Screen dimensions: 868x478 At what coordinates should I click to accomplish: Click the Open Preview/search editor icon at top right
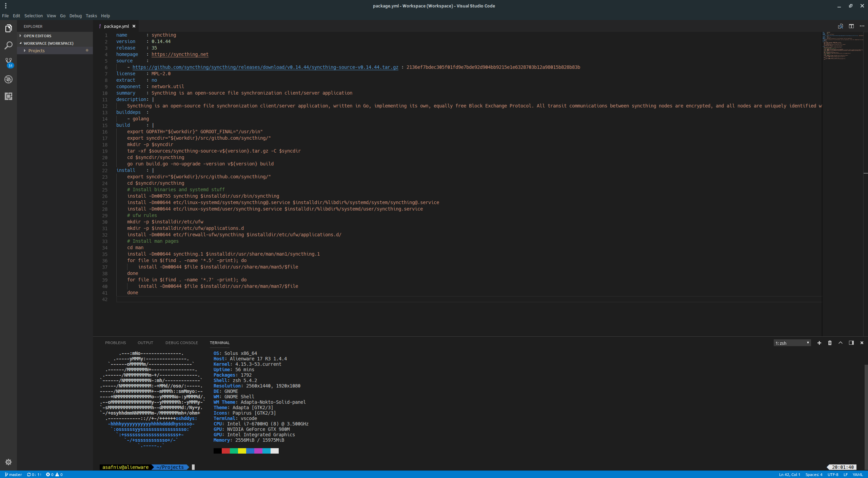(x=841, y=26)
